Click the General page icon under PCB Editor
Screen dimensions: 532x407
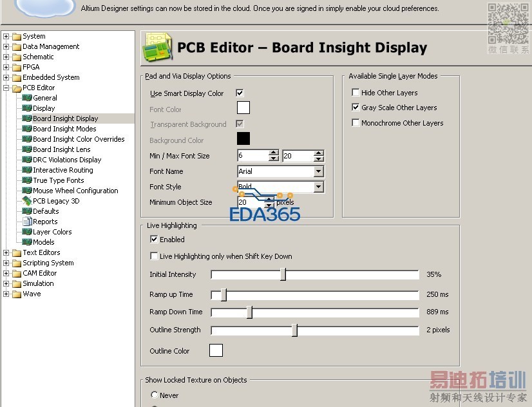pos(27,98)
